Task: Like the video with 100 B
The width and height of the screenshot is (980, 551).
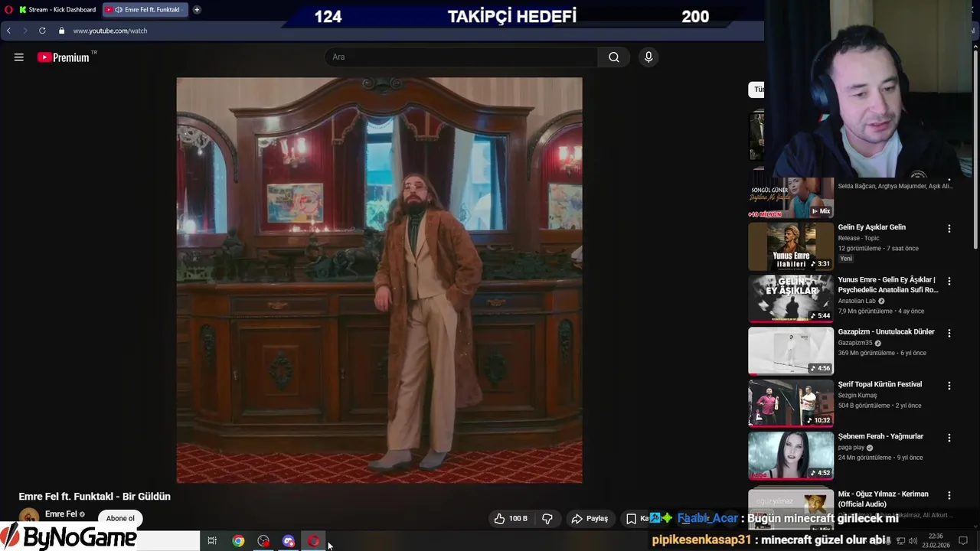Action: pos(511,519)
